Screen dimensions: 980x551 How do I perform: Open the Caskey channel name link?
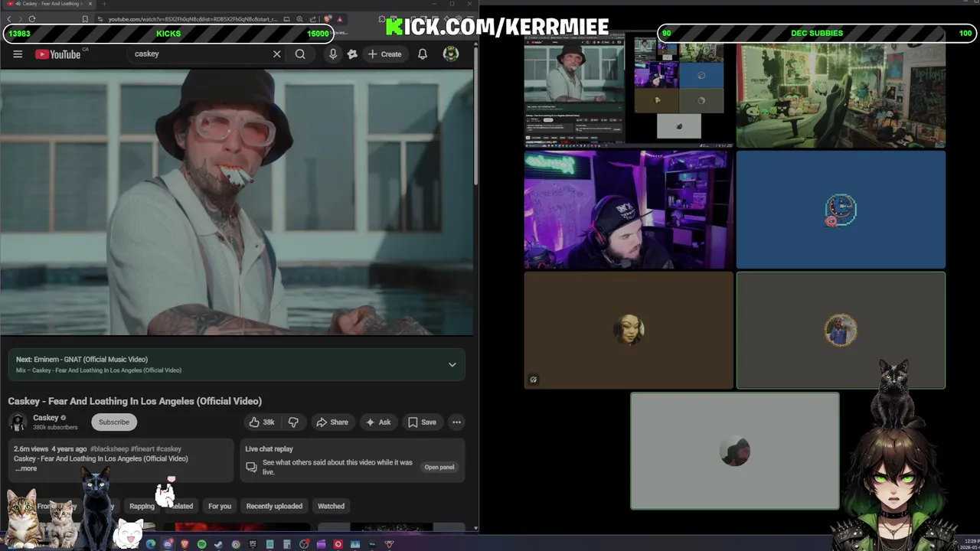pos(46,418)
